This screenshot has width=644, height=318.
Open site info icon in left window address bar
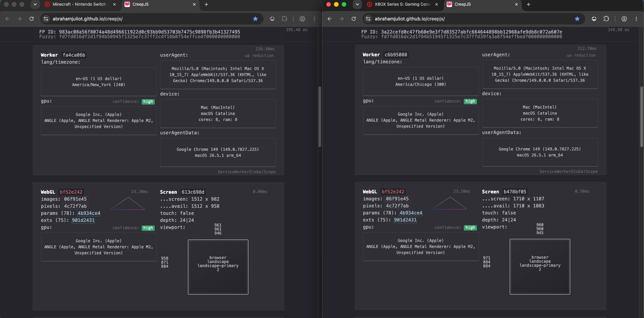pos(46,19)
